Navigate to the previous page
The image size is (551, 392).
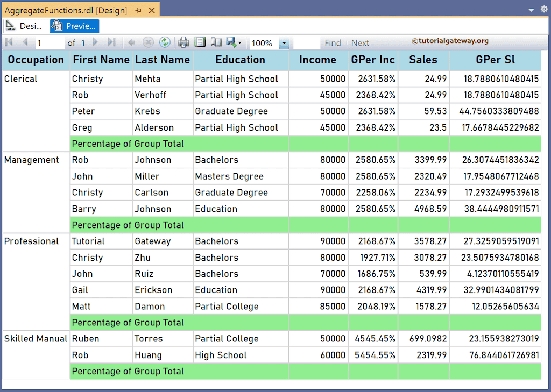(x=24, y=42)
